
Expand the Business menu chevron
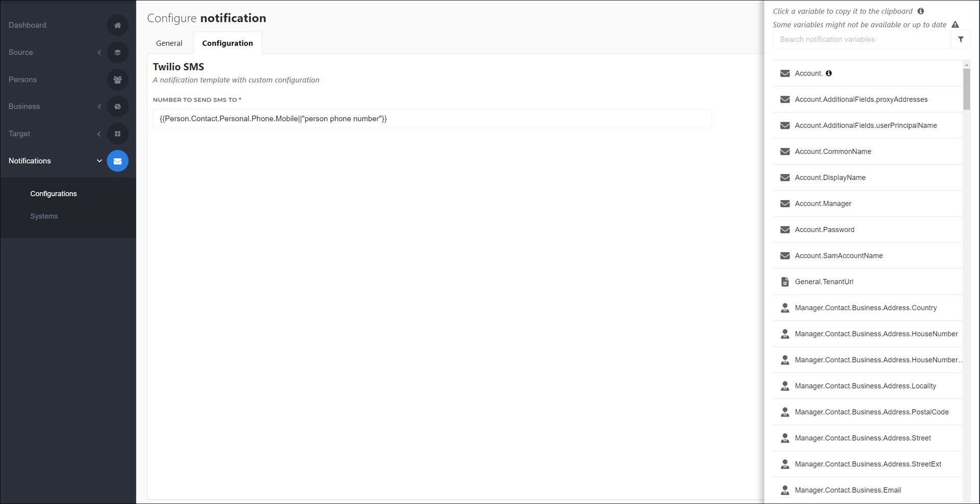pyautogui.click(x=99, y=107)
